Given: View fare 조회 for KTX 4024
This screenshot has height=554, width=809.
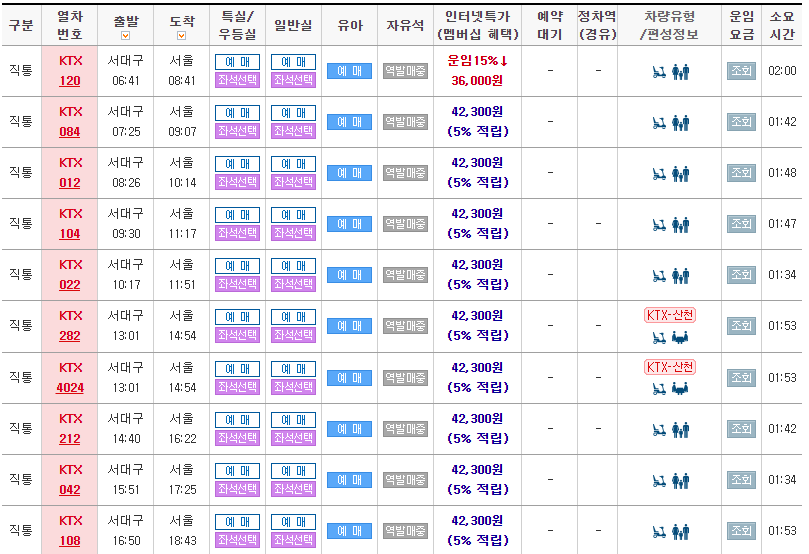Looking at the screenshot, I should [741, 378].
